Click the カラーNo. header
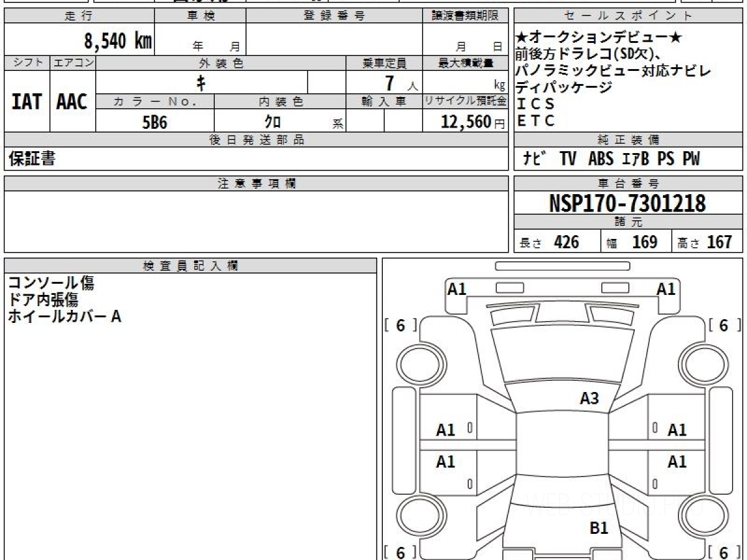Image resolution: width=747 pixels, height=560 pixels. [x=155, y=101]
